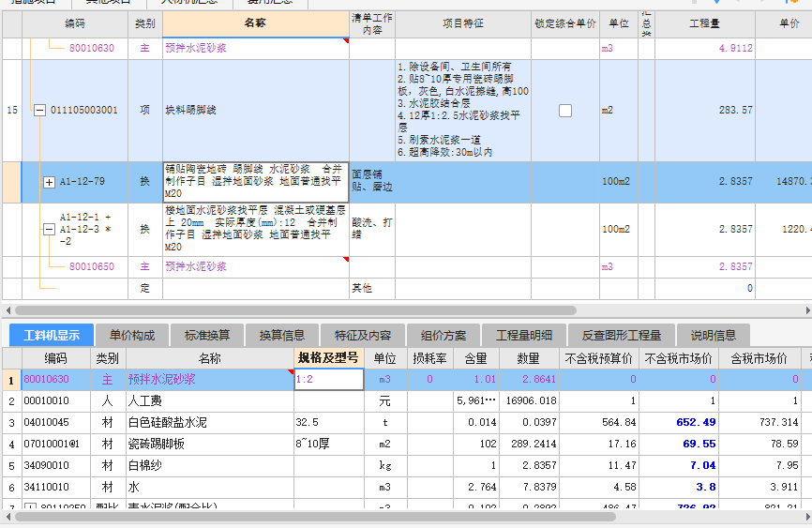Collapse item 011105003001 tree node

pos(39,111)
